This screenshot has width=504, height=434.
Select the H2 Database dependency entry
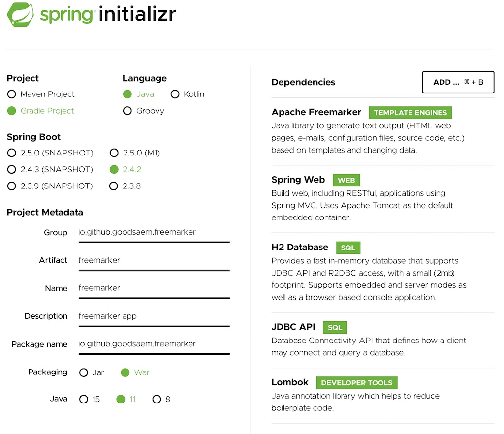click(300, 247)
